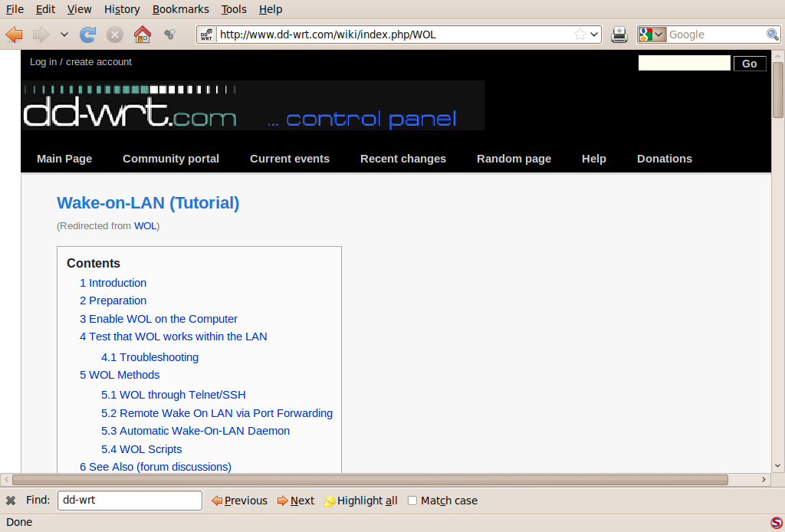Close the Find bar with X icon
Viewport: 785px width, 532px height.
[11, 500]
